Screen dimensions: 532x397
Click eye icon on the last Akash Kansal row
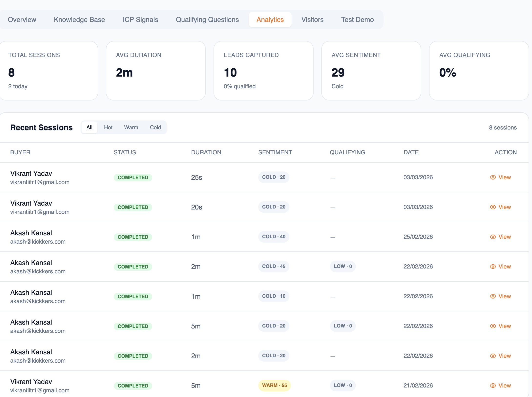(493, 356)
